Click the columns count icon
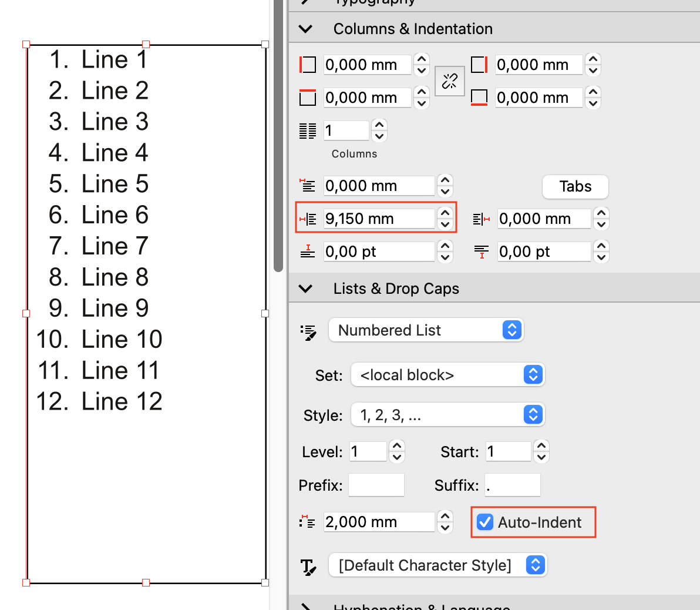This screenshot has width=700, height=610. [x=307, y=130]
